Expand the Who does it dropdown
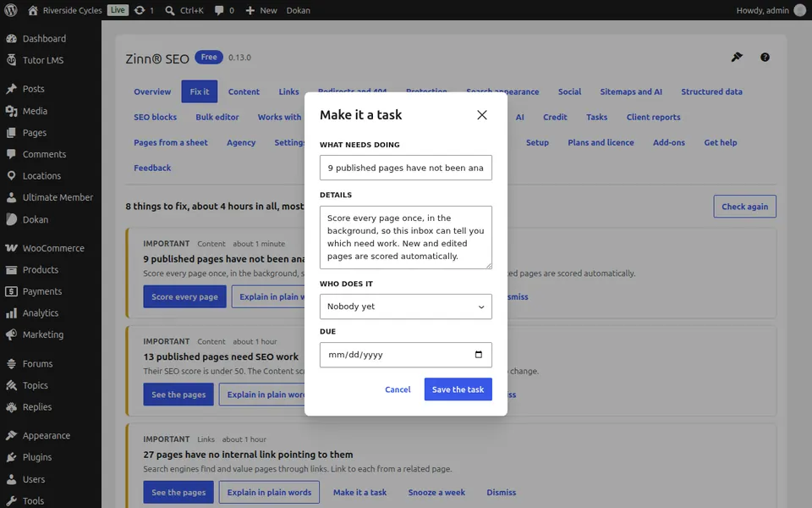Image resolution: width=812 pixels, height=508 pixels. (405, 306)
